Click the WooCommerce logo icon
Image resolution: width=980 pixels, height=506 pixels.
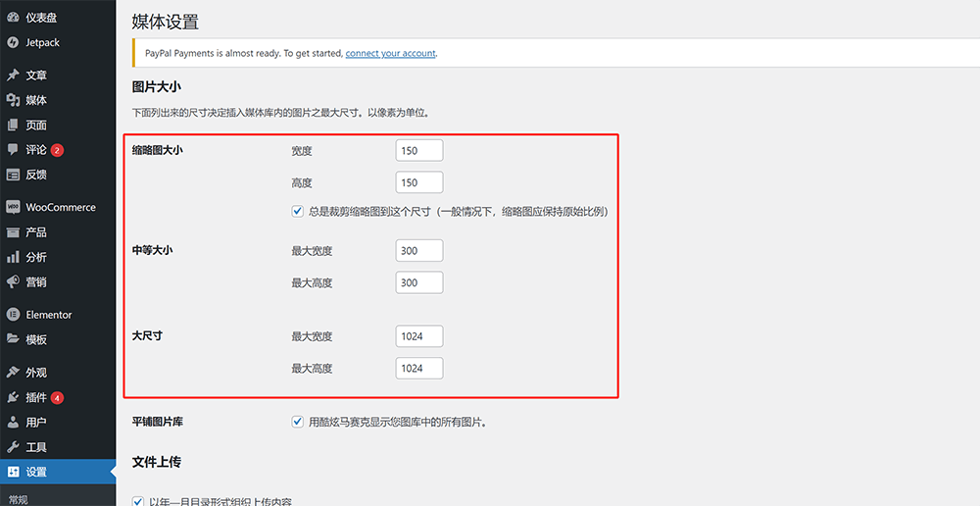point(13,207)
